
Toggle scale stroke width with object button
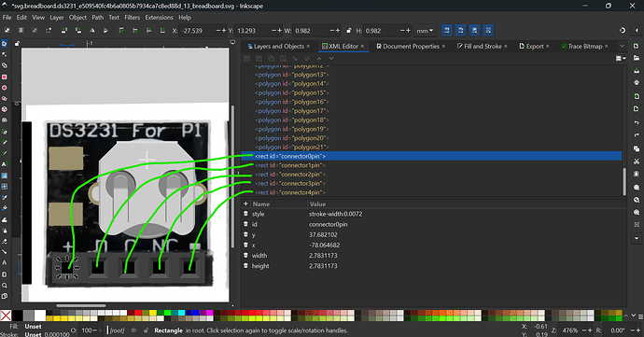click(x=447, y=31)
